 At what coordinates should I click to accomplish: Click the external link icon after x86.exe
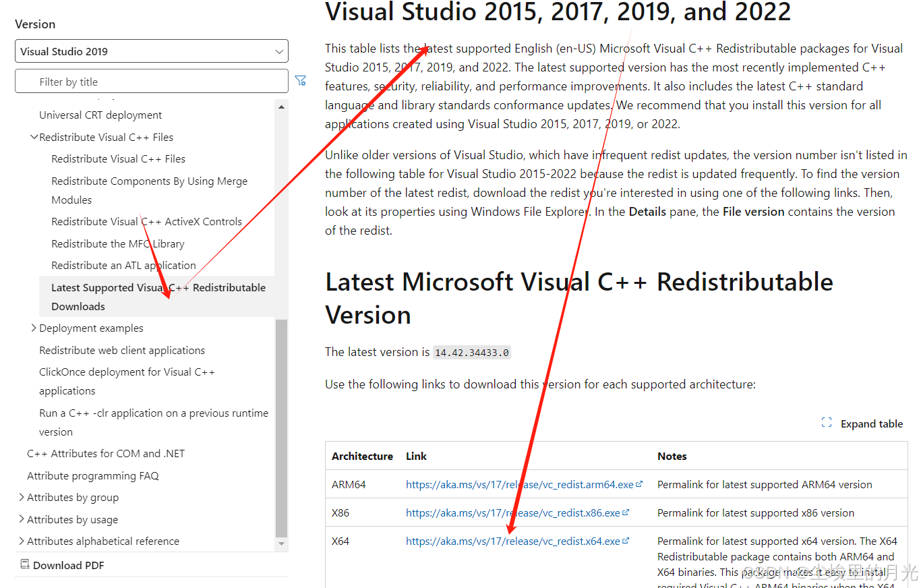(626, 512)
